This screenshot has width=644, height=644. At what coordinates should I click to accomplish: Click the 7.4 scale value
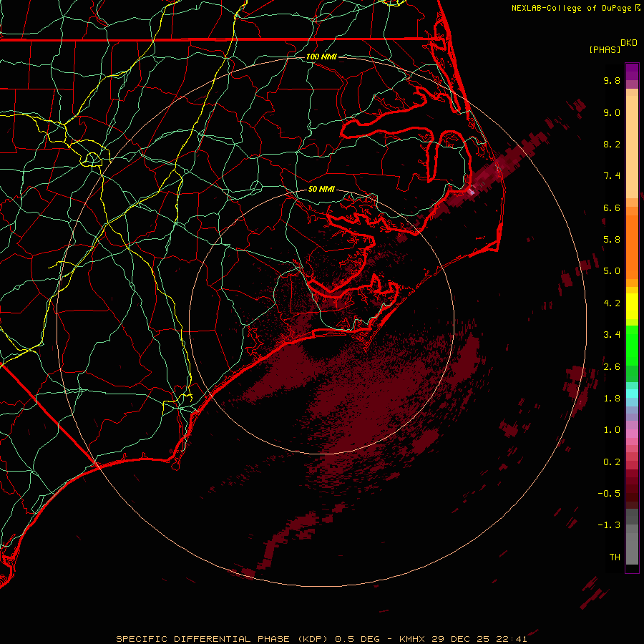[x=612, y=176]
